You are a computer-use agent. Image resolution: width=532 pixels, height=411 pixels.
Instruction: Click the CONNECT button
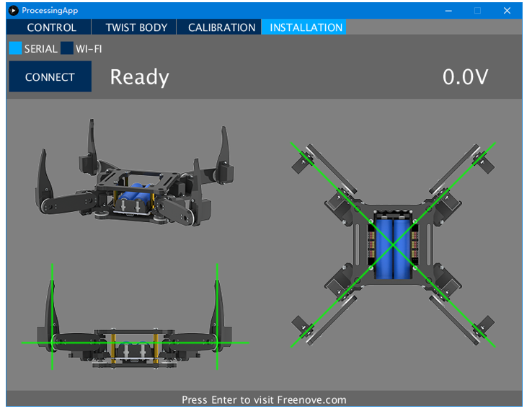50,76
